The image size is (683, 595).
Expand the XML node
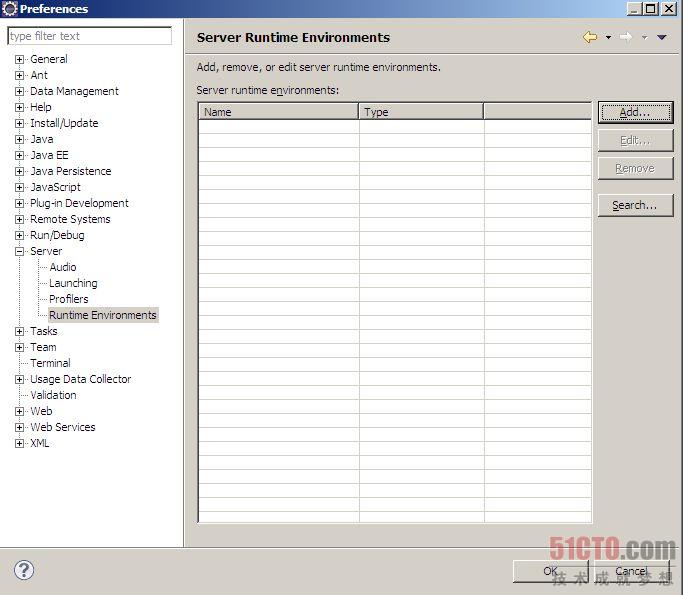19,443
